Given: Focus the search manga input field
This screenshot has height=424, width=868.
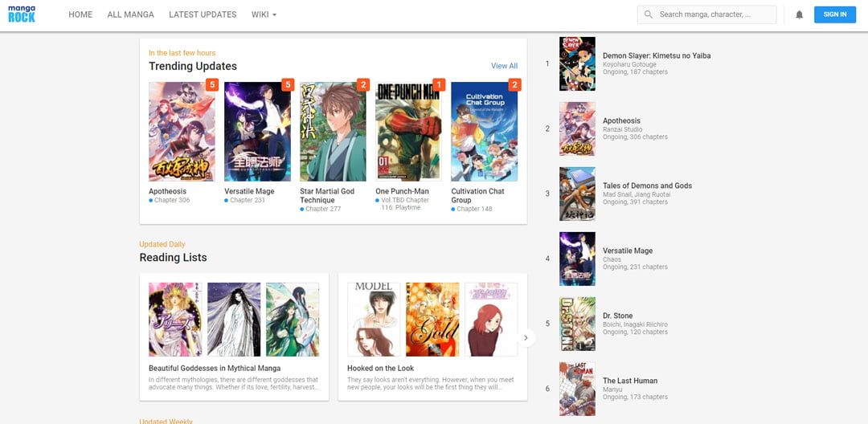Looking at the screenshot, I should (x=707, y=14).
